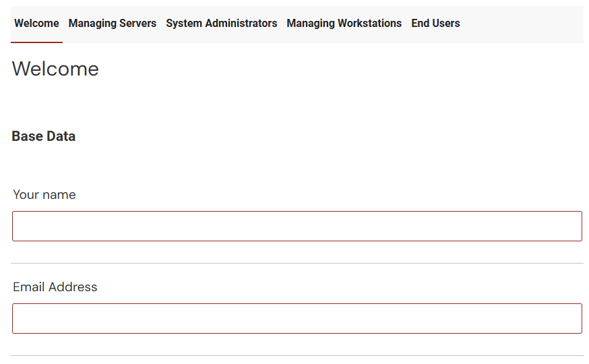The image size is (589, 364).
Task: Click the red underline beneath Welcome tab
Action: (x=36, y=42)
